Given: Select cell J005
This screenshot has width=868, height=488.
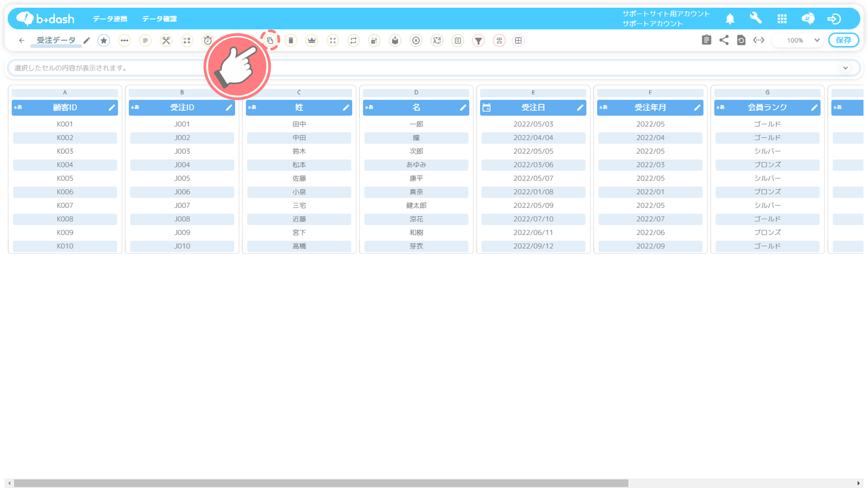Looking at the screenshot, I should coord(182,178).
